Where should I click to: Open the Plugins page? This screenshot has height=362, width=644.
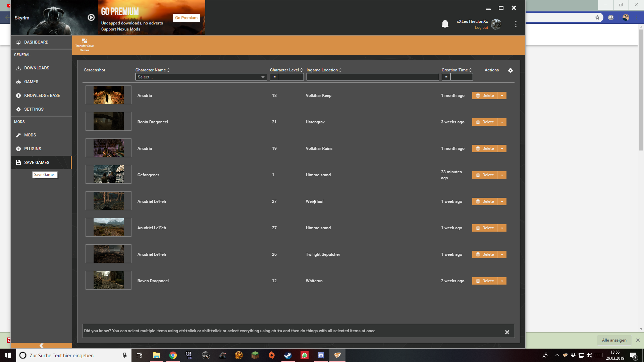coord(41,149)
